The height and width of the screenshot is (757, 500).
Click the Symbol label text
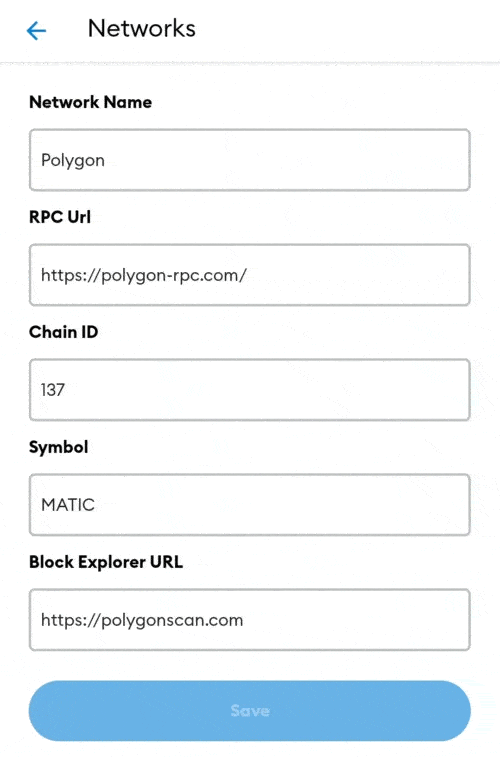58,447
